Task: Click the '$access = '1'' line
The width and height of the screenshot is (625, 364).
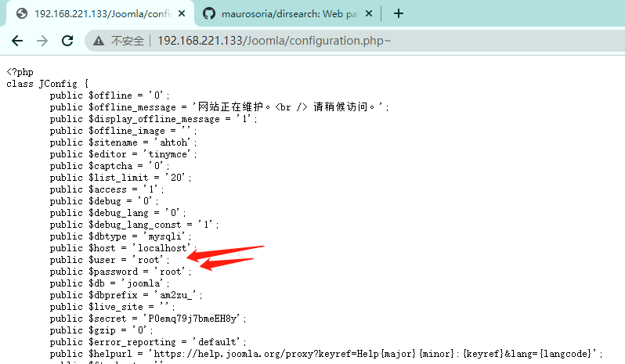Action: pyautogui.click(x=107, y=189)
